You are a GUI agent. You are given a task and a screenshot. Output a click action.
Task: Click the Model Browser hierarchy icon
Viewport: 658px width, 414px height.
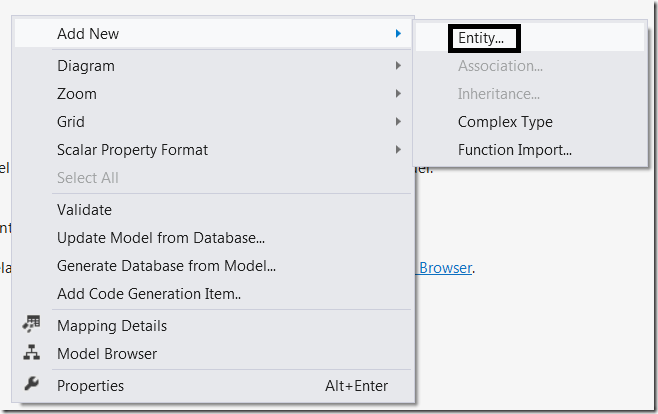click(x=31, y=352)
